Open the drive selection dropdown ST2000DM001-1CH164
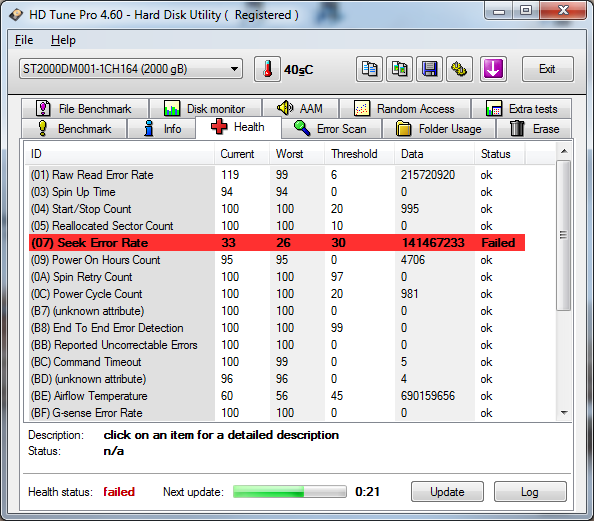594x521 pixels. coord(131,69)
